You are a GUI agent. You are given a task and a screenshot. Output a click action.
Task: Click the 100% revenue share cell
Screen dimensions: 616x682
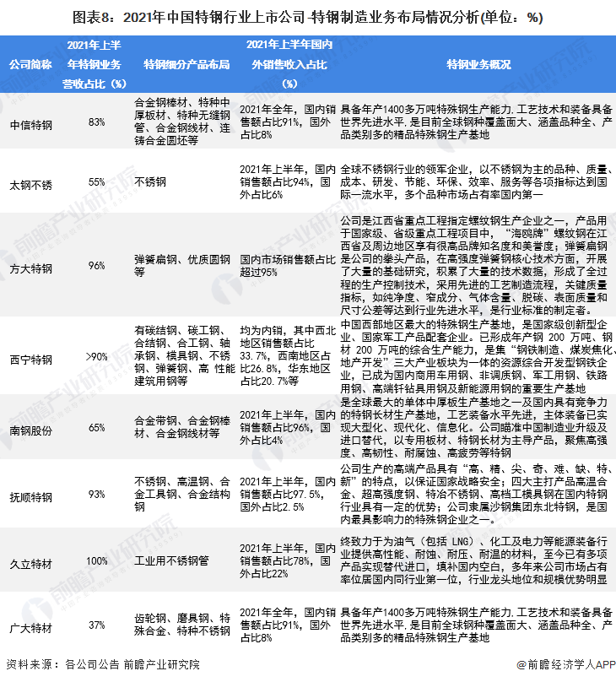[96, 561]
